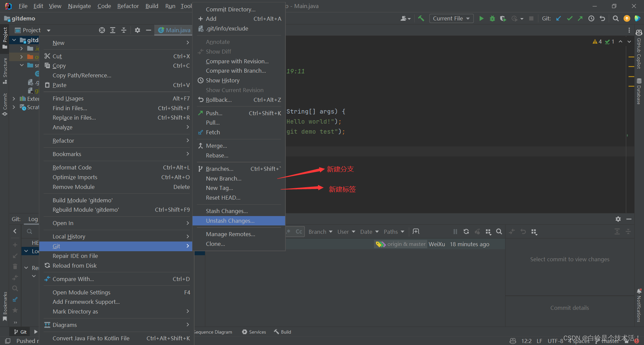Viewport: 644px width, 345px height.
Task: Start debugging with the green bug icon
Action: coord(492,18)
